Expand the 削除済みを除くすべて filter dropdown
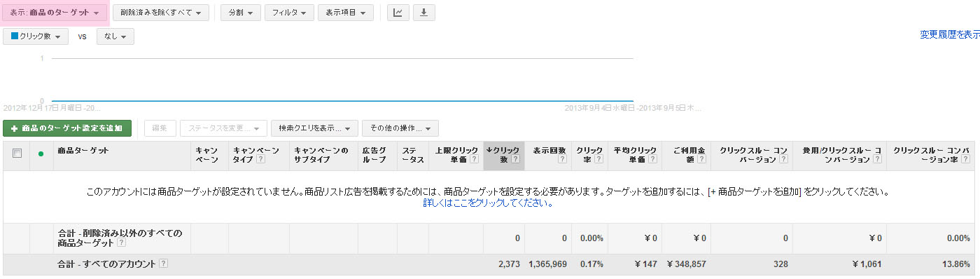The width and height of the screenshot is (980, 279). pos(161,13)
